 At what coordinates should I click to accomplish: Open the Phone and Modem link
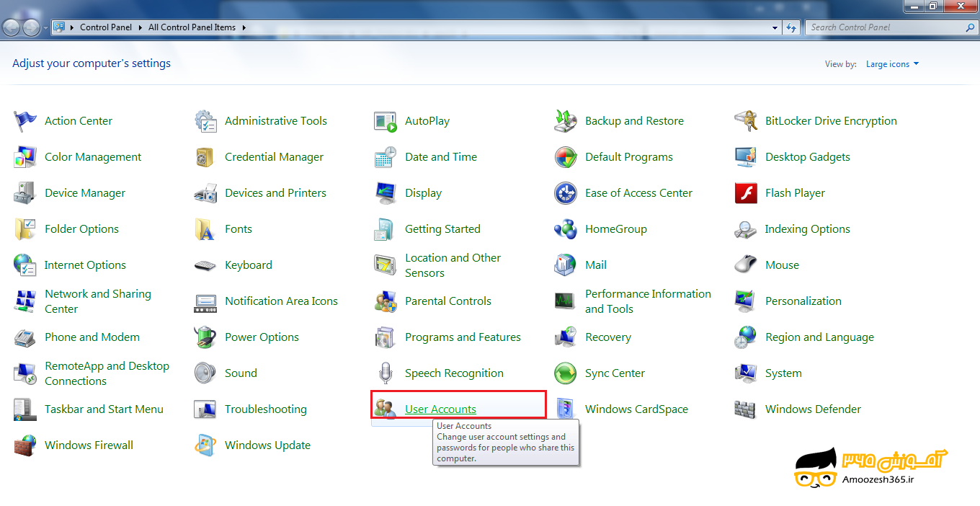pyautogui.click(x=92, y=337)
